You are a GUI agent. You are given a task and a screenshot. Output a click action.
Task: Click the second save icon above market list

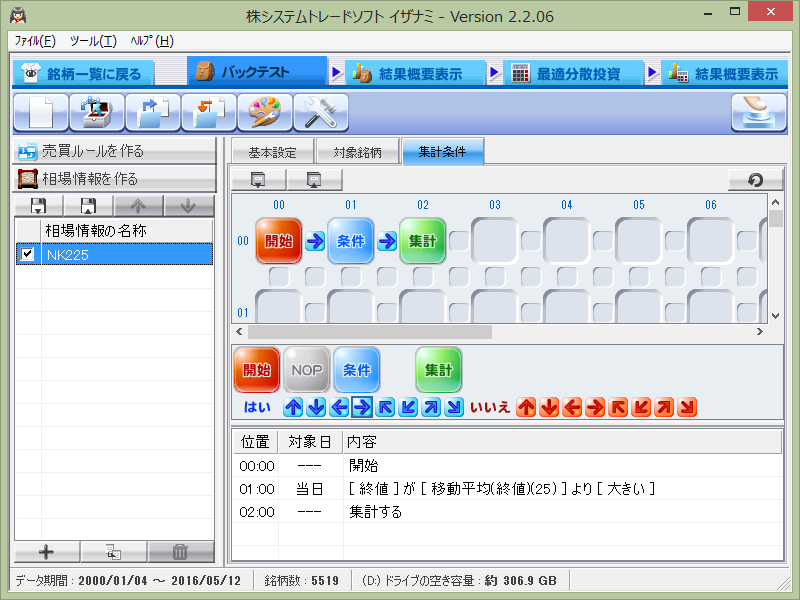point(89,206)
